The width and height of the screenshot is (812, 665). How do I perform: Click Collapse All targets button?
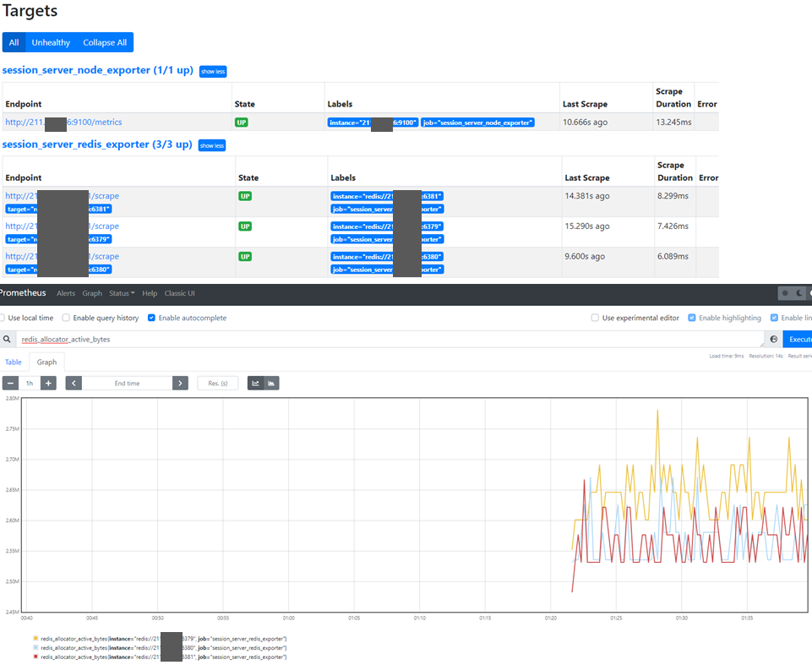pyautogui.click(x=105, y=42)
